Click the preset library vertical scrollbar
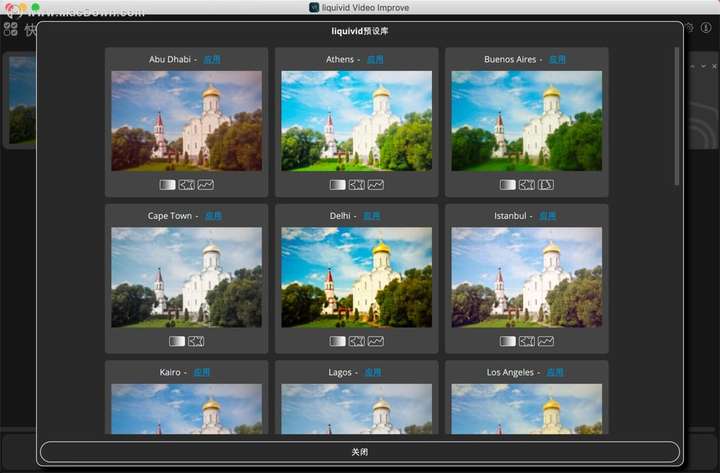Image resolution: width=720 pixels, height=473 pixels. point(676,116)
